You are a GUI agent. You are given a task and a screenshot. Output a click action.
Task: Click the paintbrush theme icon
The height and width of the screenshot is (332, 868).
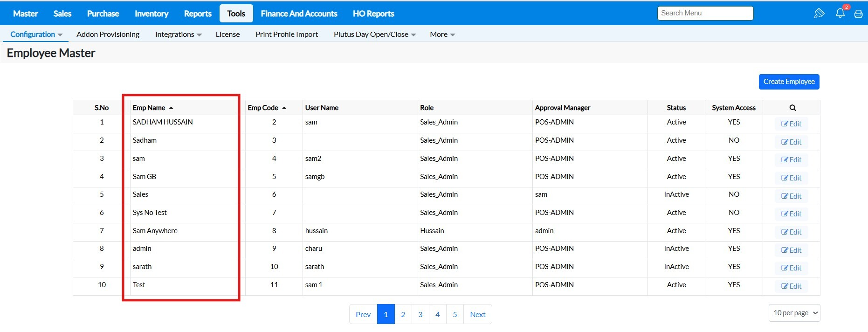(x=819, y=13)
